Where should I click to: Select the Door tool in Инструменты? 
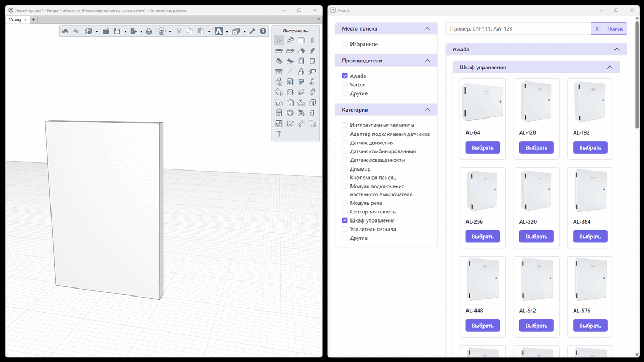click(x=301, y=61)
